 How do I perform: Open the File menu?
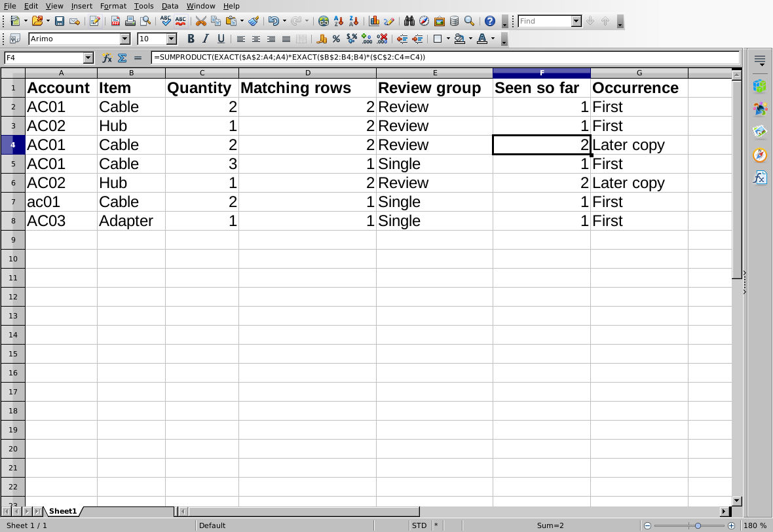point(10,6)
